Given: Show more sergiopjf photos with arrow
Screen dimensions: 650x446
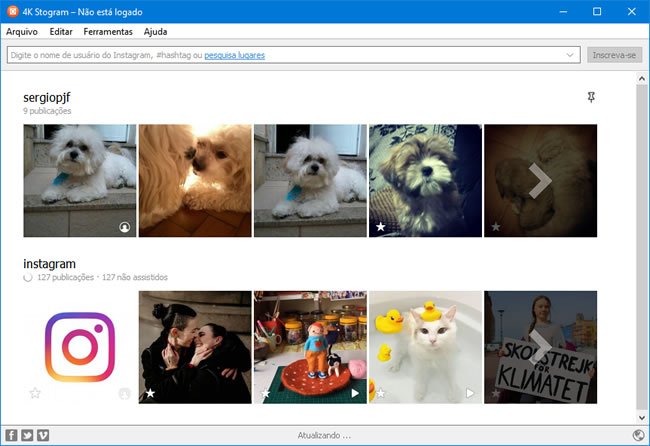Looking at the screenshot, I should pyautogui.click(x=540, y=181).
